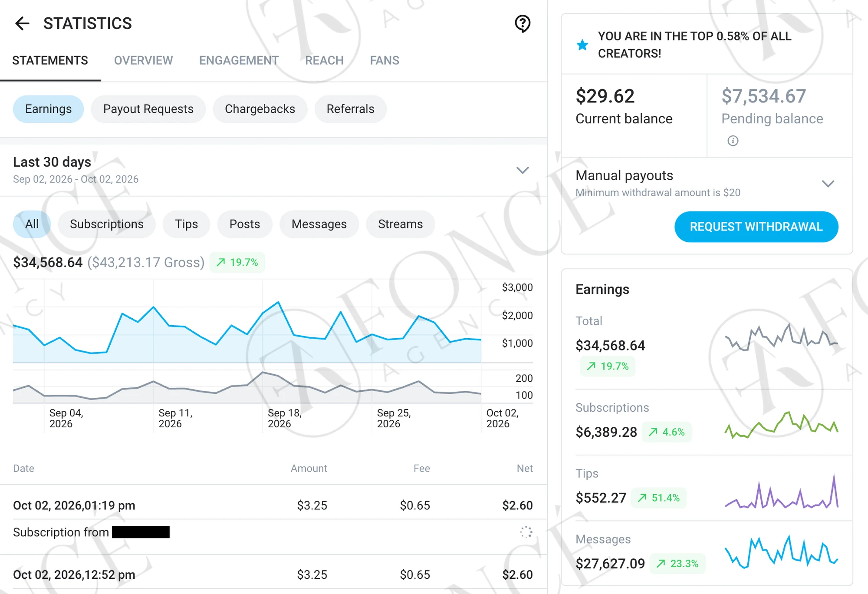This screenshot has height=594, width=868.
Task: Select the Referrals chip
Action: coord(350,109)
